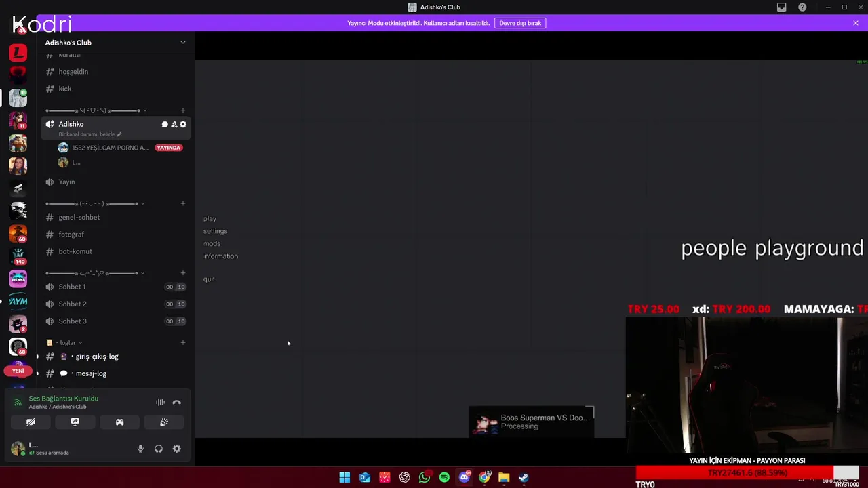The height and width of the screenshot is (488, 868).
Task: Open chat for Adishko voice channel
Action: click(x=165, y=125)
